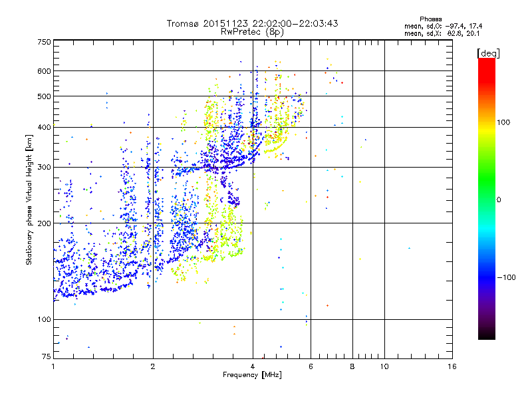532x399 pixels.
Task: Click the x-axis tick label '1'
Action: coord(53,366)
